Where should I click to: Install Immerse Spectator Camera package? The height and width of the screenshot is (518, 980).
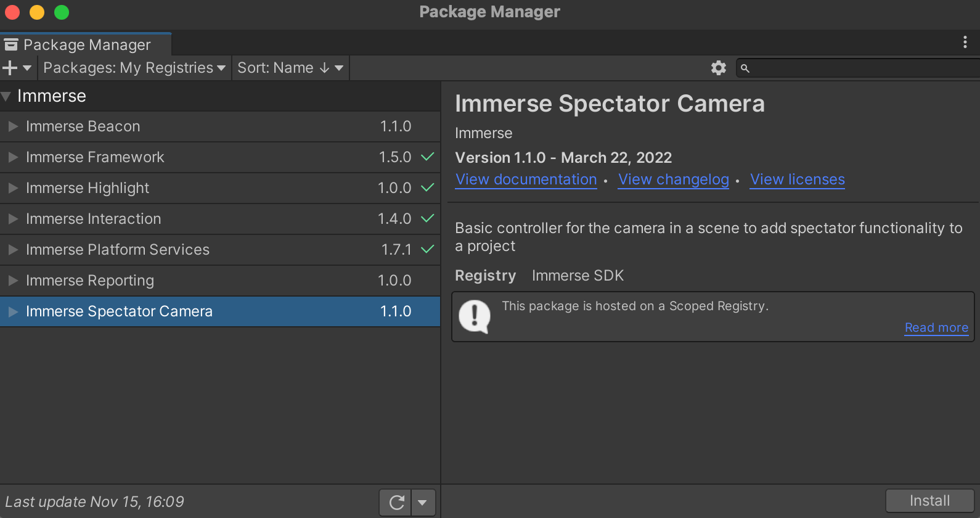929,501
